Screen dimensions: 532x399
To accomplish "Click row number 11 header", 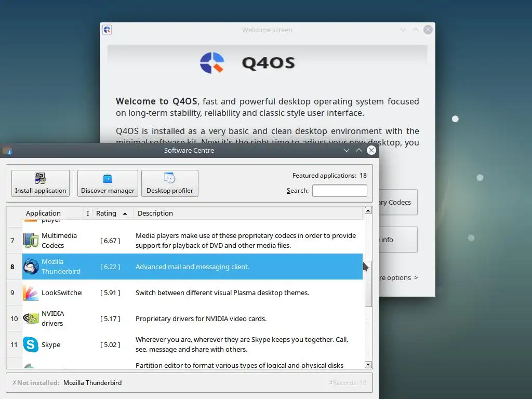I will (14, 345).
